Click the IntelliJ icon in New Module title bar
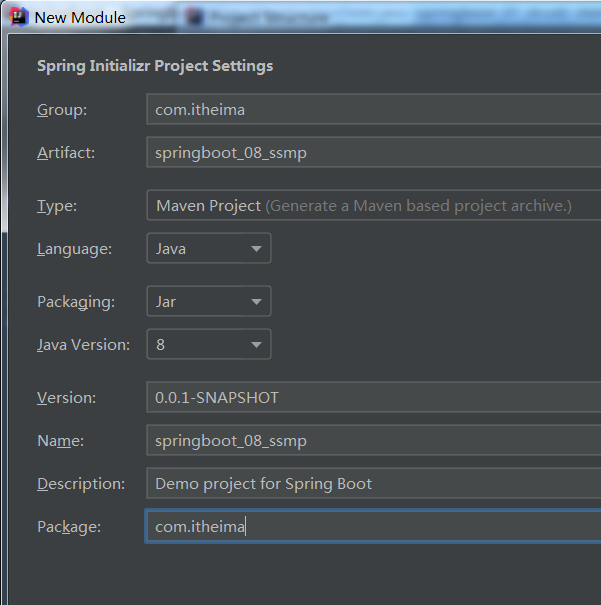 click(19, 17)
